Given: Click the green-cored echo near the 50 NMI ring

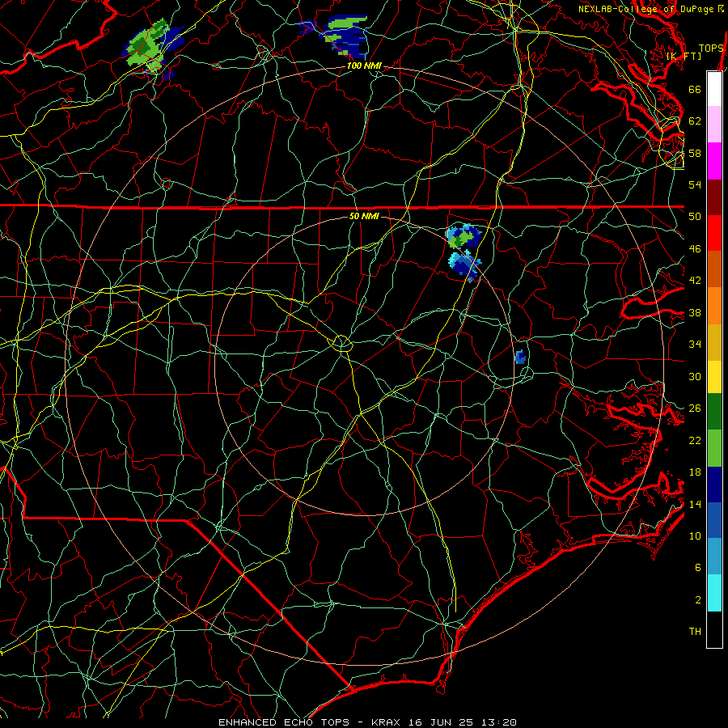Looking at the screenshot, I should [462, 237].
